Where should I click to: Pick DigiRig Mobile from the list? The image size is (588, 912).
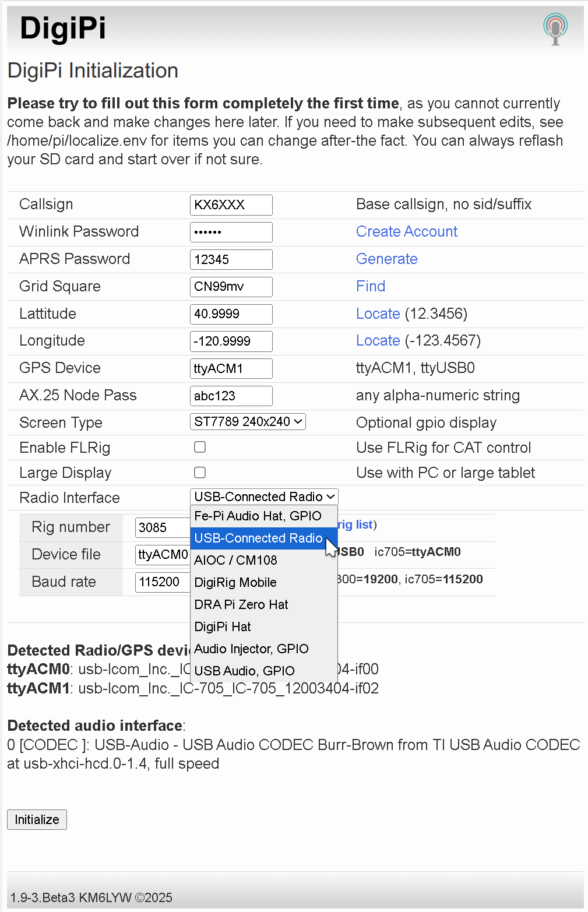point(264,582)
